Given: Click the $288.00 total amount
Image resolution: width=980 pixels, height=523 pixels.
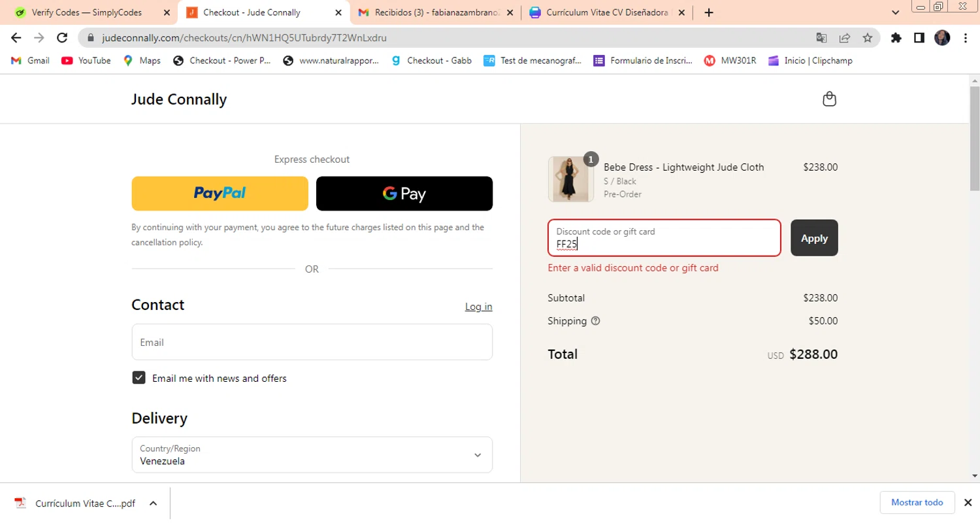Looking at the screenshot, I should pyautogui.click(x=813, y=354).
